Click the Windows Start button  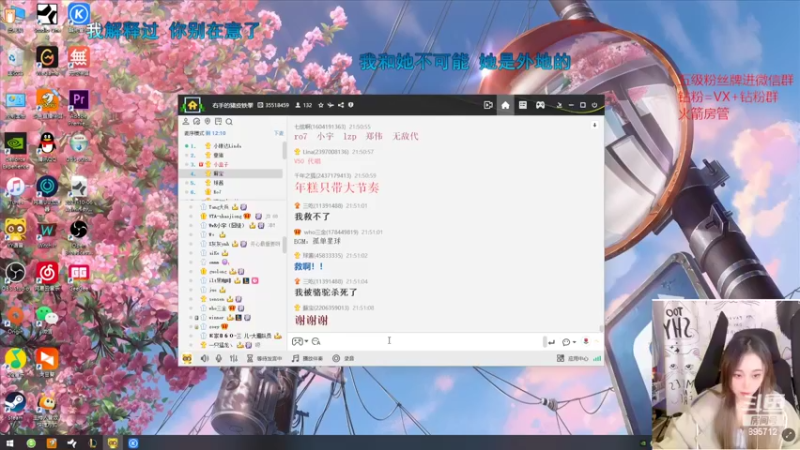pyautogui.click(x=9, y=443)
